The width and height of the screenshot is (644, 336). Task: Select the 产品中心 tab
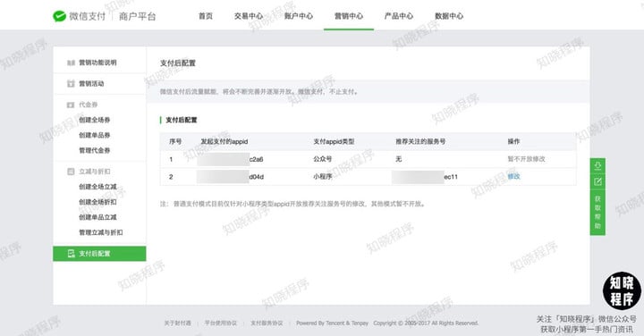click(399, 16)
